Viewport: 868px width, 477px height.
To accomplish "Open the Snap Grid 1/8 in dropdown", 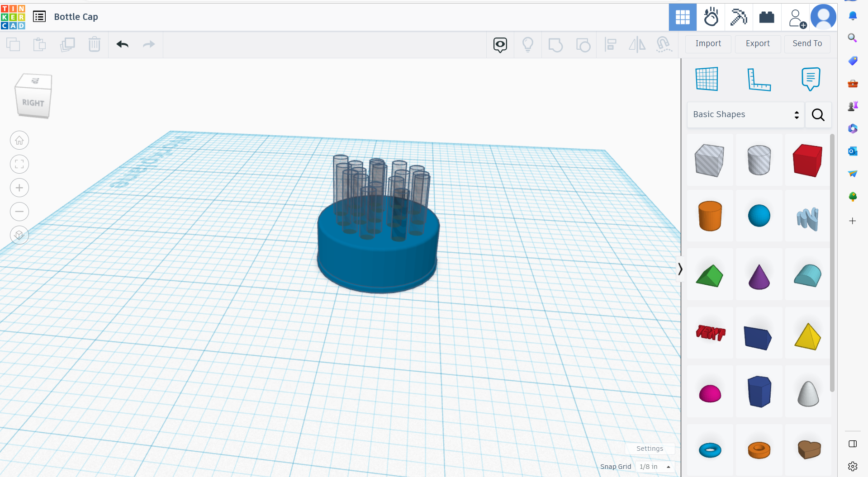I will [x=655, y=467].
